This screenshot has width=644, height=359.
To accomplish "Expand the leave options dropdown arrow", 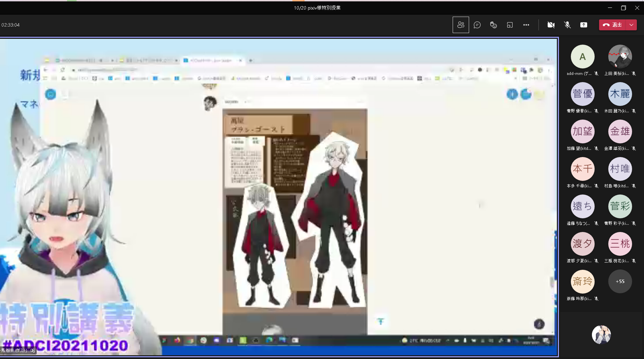I will [x=632, y=25].
